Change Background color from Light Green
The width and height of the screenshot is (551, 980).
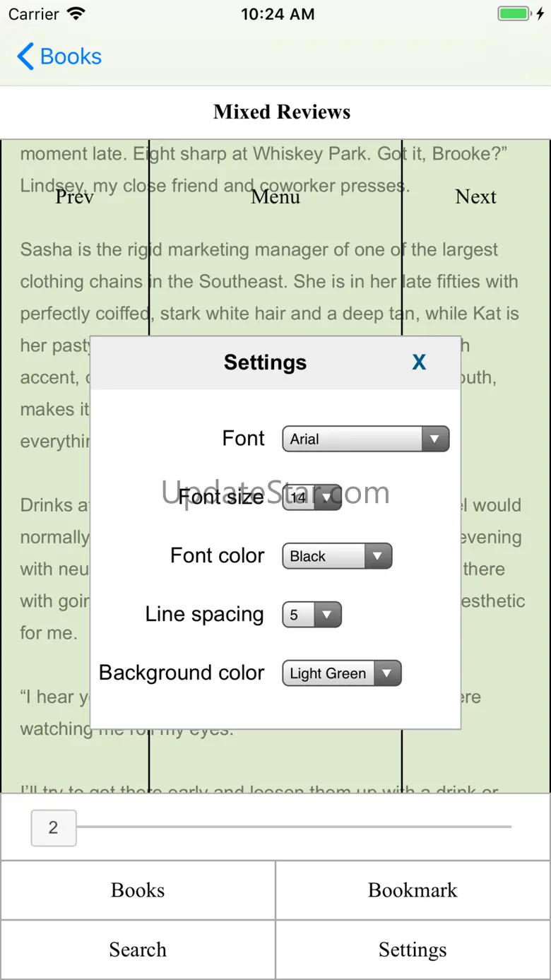[x=341, y=673]
